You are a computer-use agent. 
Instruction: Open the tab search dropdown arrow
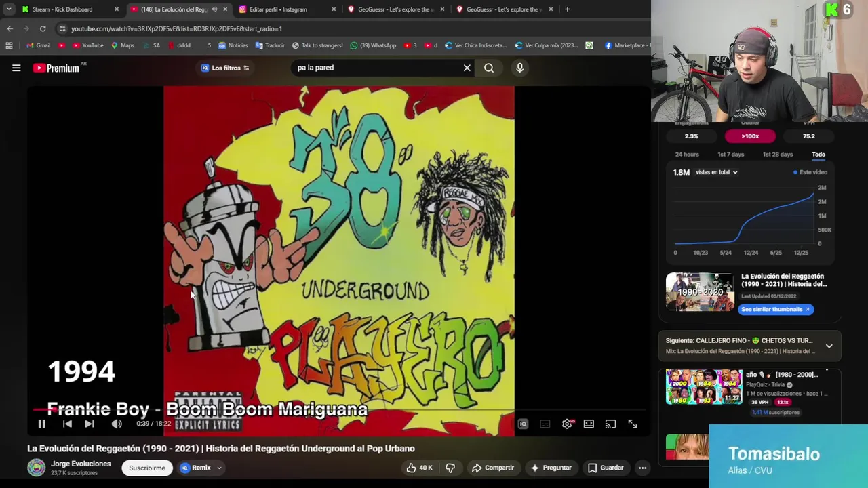(x=9, y=9)
